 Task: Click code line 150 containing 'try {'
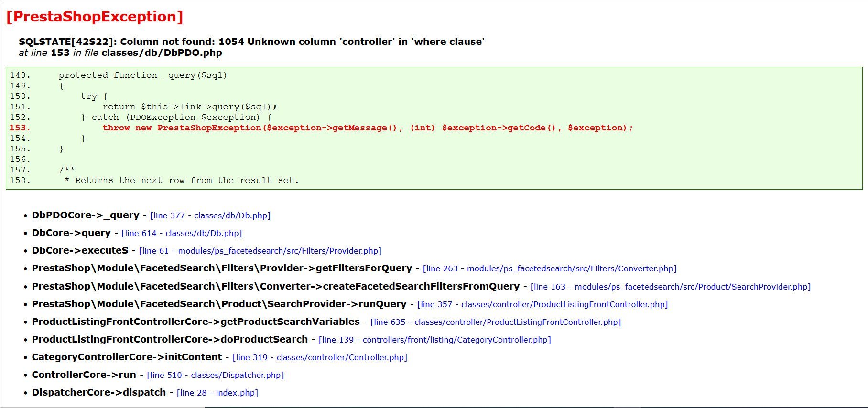(58, 97)
